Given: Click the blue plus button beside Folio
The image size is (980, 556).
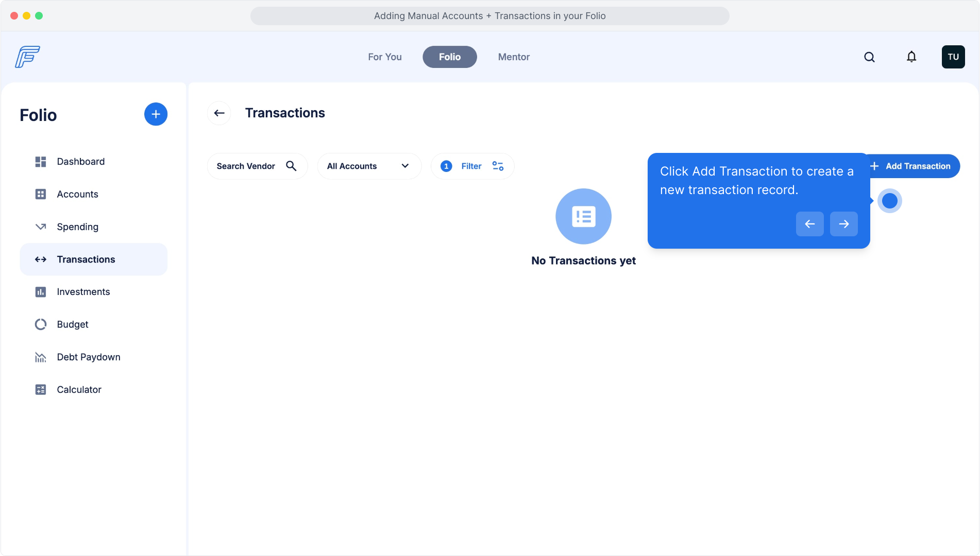Looking at the screenshot, I should (x=156, y=114).
